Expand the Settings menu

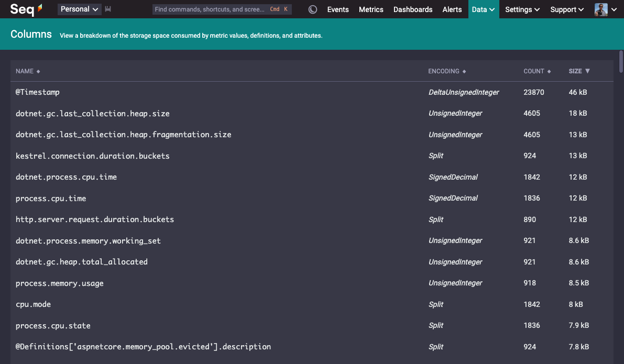click(522, 9)
